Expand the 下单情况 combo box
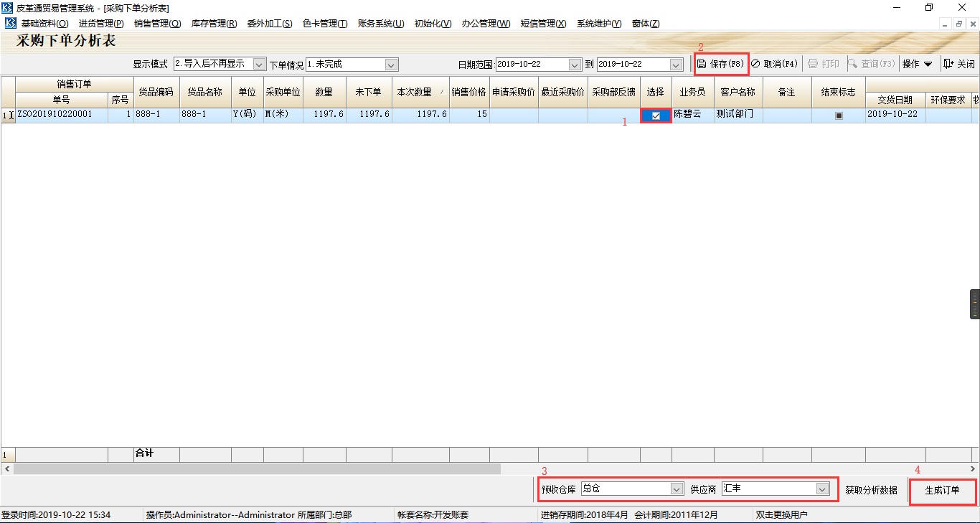Image resolution: width=980 pixels, height=523 pixels. (390, 64)
